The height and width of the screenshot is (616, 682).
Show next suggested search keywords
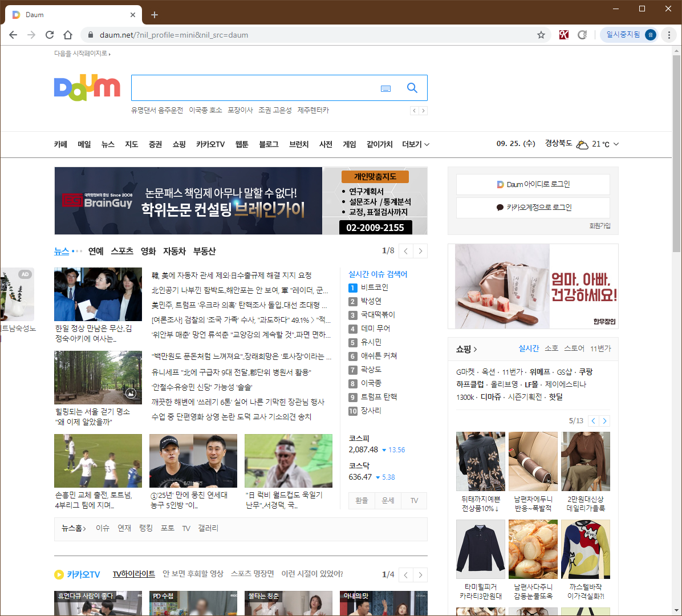point(423,111)
